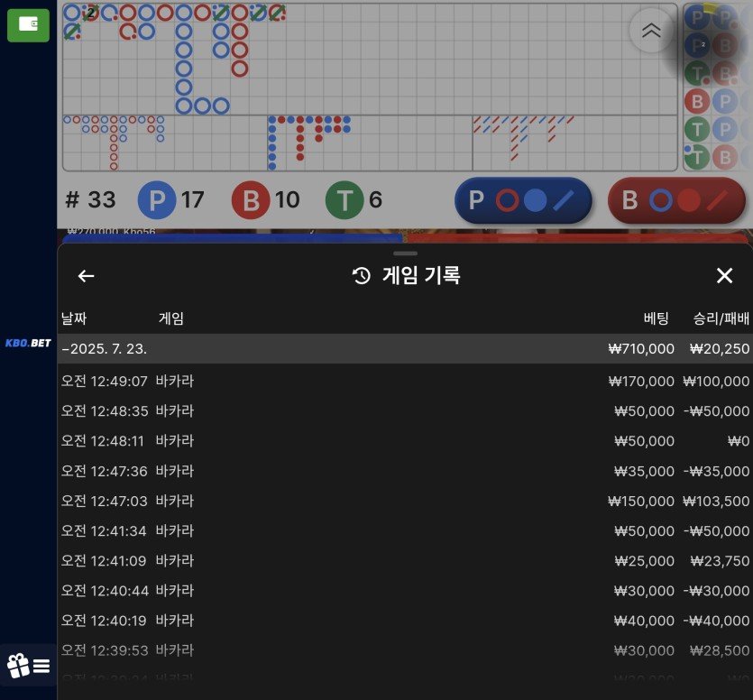
Task: Collapse roadmap with double chevron button
Action: point(650,31)
